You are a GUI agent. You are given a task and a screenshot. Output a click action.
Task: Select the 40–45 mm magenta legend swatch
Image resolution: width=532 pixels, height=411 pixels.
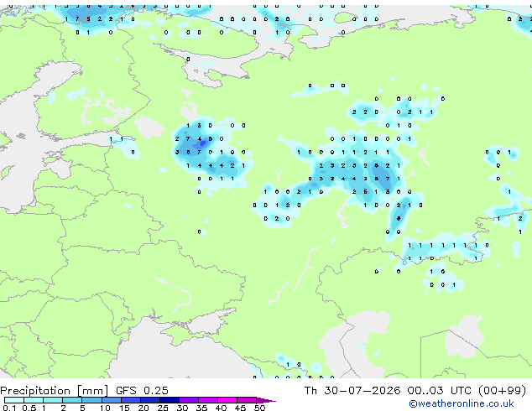pyautogui.click(x=227, y=400)
